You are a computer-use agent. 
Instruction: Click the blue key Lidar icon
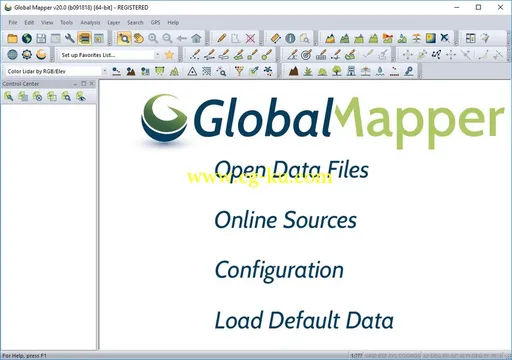[x=409, y=71]
